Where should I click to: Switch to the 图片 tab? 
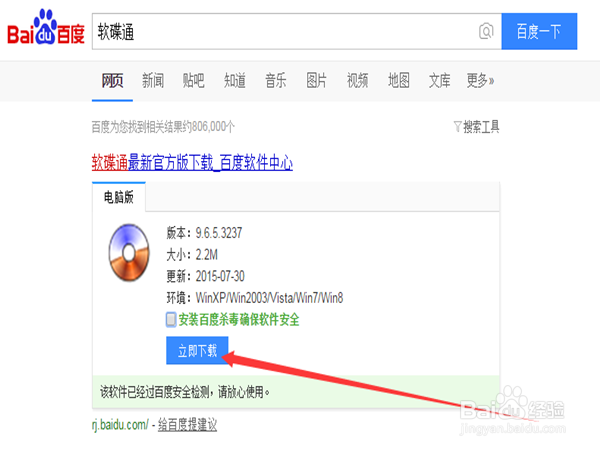click(316, 81)
